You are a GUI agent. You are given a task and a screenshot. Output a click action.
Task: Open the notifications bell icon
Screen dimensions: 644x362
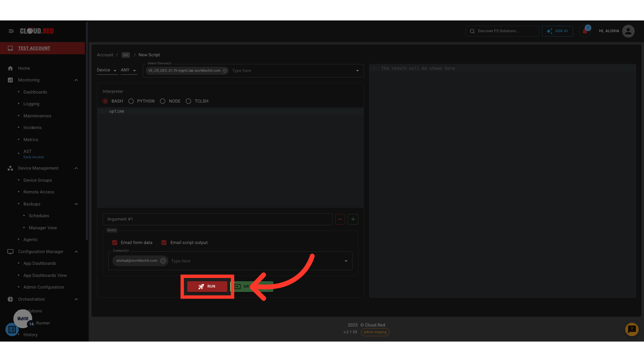click(585, 31)
